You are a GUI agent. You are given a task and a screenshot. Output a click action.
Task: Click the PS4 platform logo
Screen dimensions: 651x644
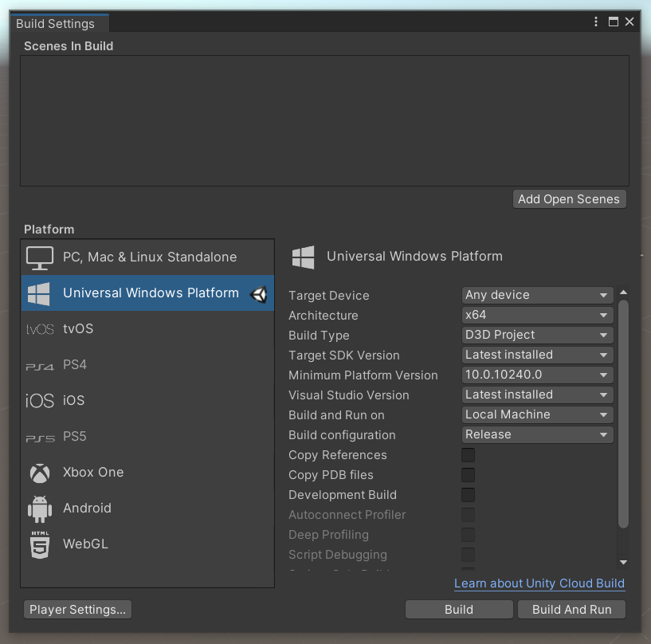click(x=40, y=367)
